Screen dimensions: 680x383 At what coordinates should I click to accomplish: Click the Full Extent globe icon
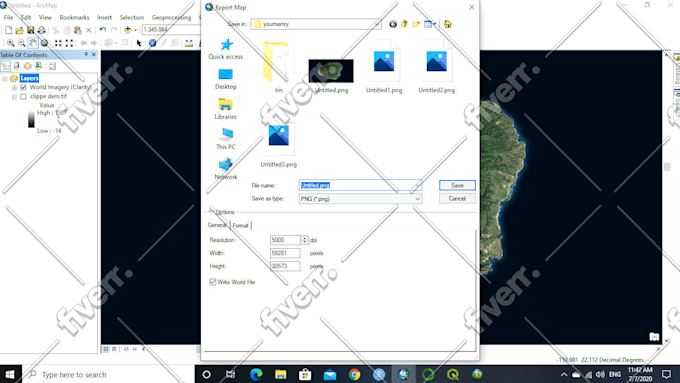(x=44, y=43)
